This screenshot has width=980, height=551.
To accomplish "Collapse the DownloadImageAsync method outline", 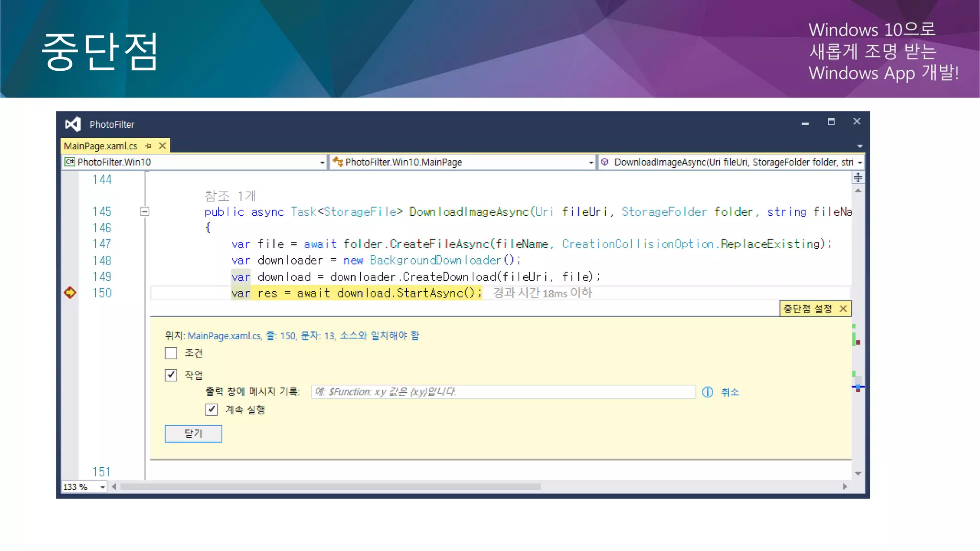I will click(x=145, y=211).
